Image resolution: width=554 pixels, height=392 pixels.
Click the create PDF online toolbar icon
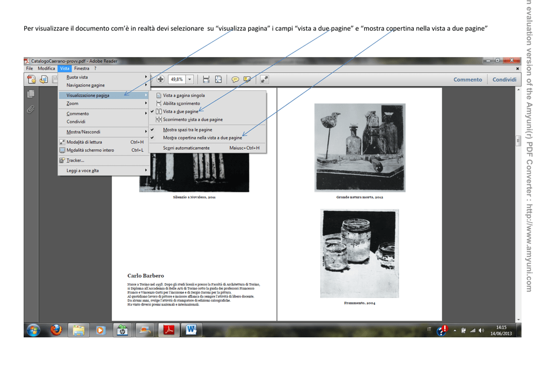(31, 79)
